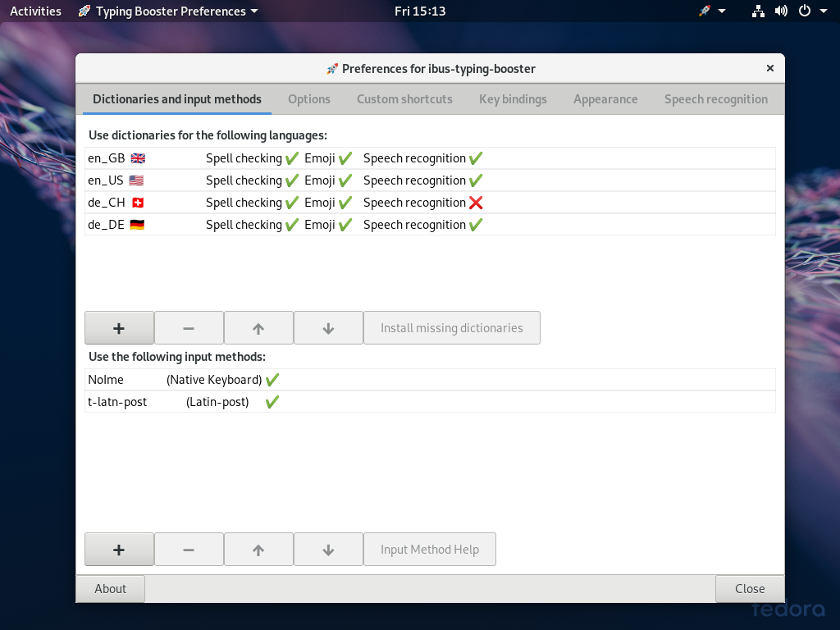Click the About button
This screenshot has height=630, width=840.
coord(110,589)
